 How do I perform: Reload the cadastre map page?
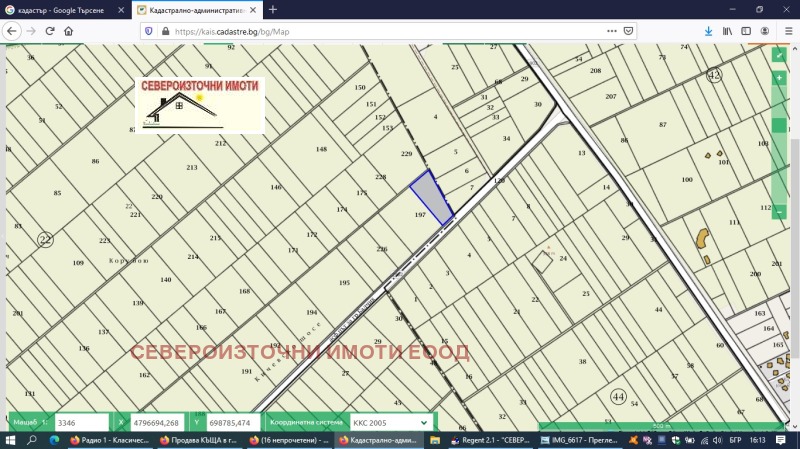pos(50,31)
